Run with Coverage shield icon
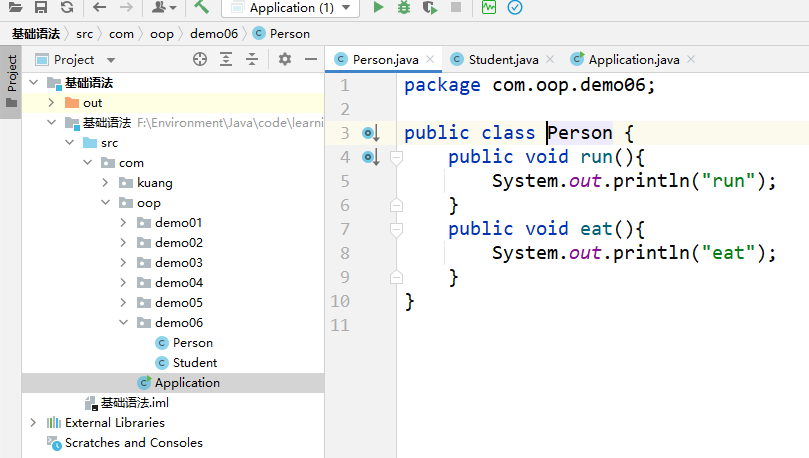 coord(429,7)
